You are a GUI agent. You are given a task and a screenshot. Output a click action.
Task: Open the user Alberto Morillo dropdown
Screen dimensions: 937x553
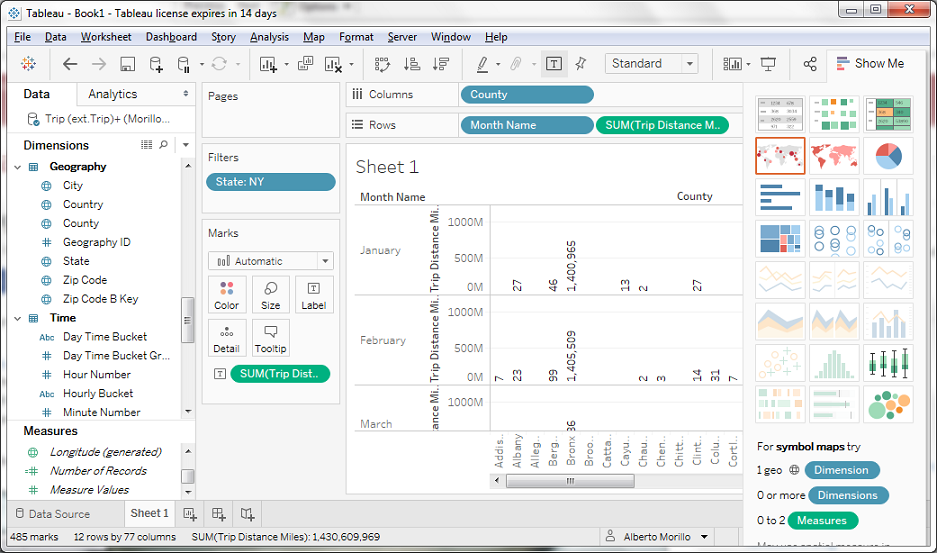click(705, 537)
